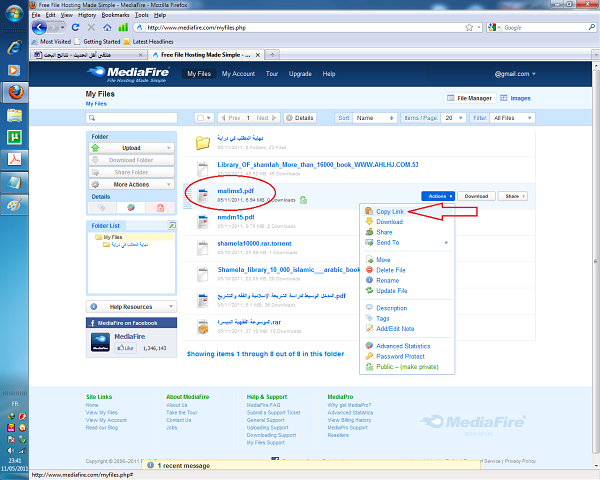Click the Firefox back arrow button
Viewport: 600px width, 480px height.
pos(39,28)
